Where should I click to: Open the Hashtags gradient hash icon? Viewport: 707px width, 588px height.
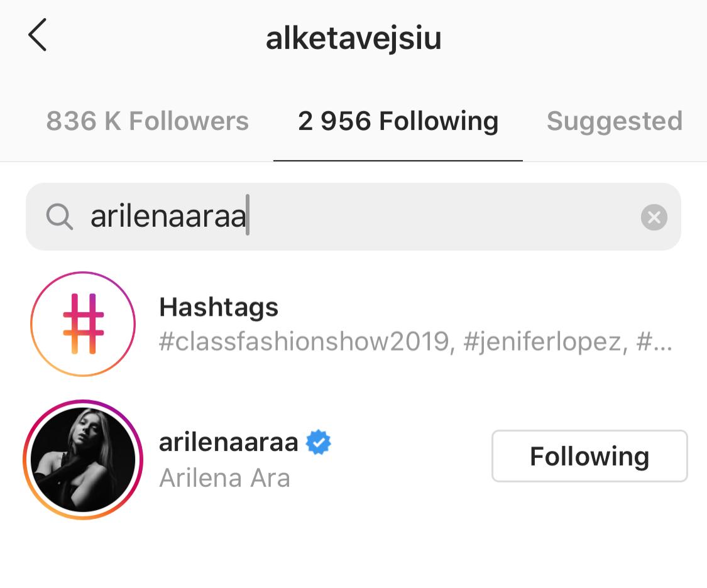pos(83,324)
